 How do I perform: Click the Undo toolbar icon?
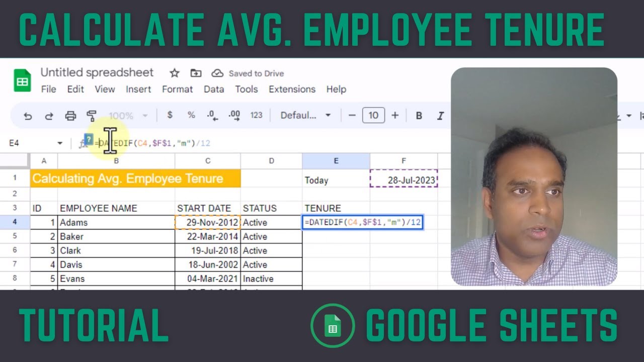click(x=28, y=116)
